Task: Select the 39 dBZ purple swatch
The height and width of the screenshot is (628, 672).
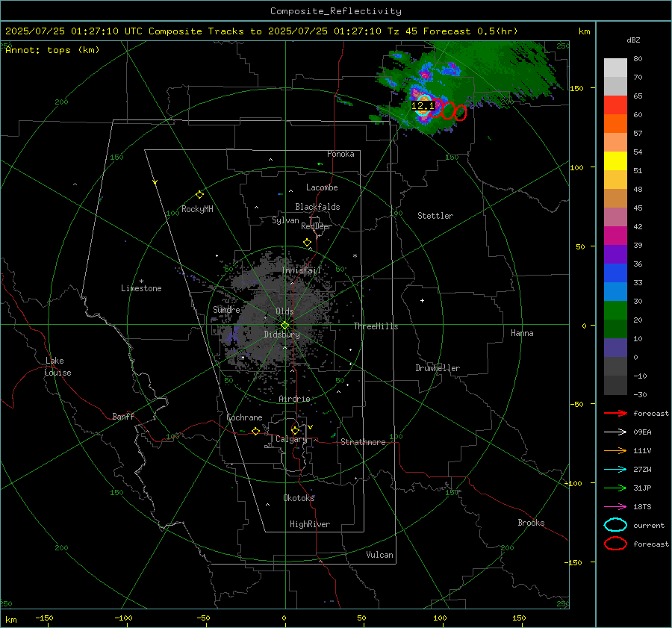Action: point(615,254)
